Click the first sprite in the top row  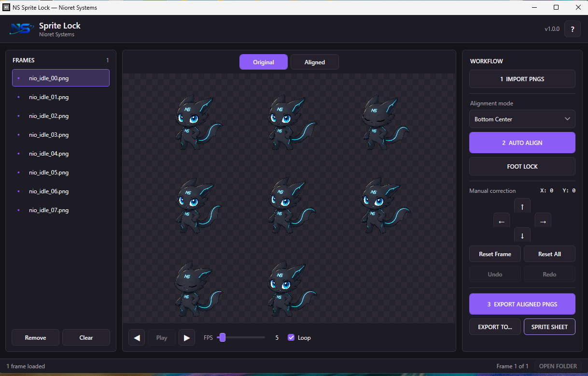tap(198, 122)
